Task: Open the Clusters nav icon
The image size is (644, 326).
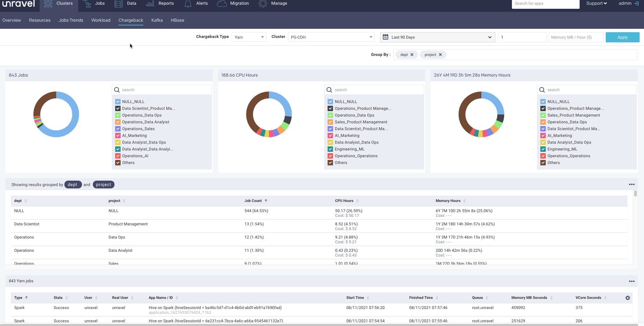Action: coord(48,4)
